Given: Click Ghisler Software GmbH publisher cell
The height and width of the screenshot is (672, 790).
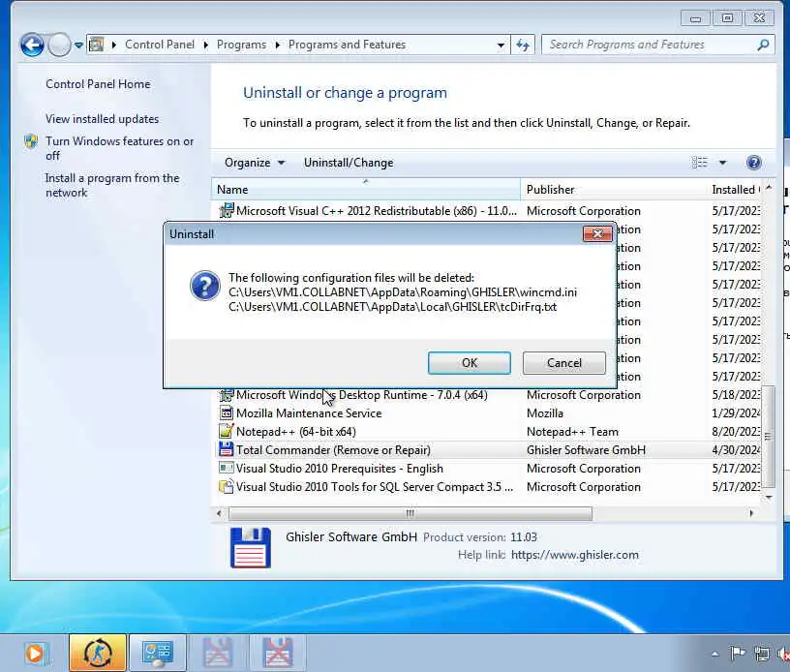Looking at the screenshot, I should coord(586,450).
